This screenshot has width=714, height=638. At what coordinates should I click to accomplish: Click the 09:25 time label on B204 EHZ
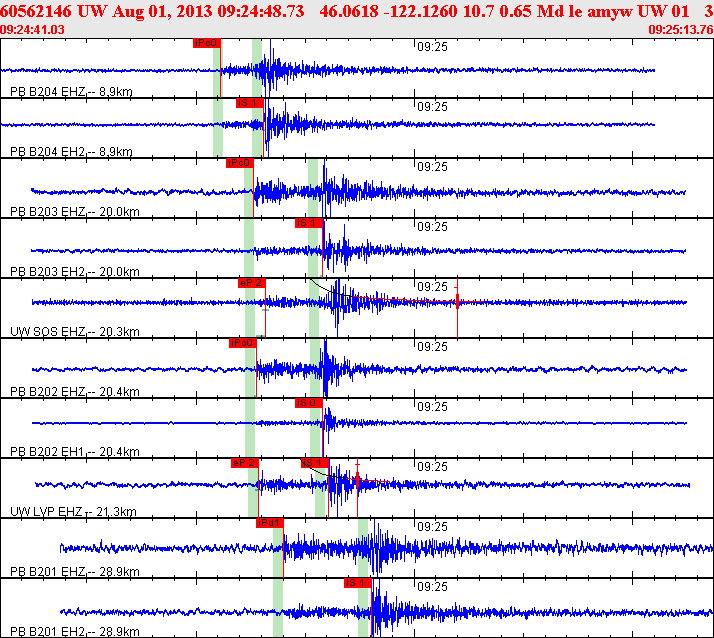[433, 47]
